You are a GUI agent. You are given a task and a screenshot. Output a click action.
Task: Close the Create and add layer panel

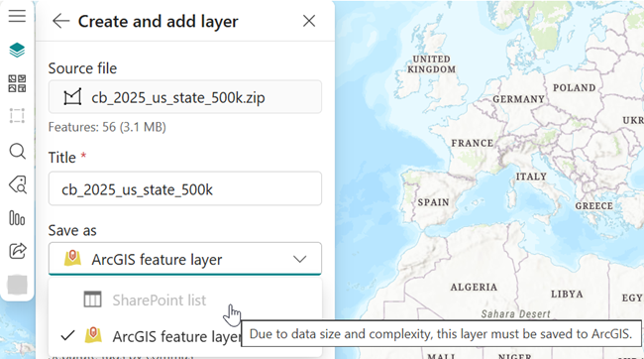[x=309, y=21]
